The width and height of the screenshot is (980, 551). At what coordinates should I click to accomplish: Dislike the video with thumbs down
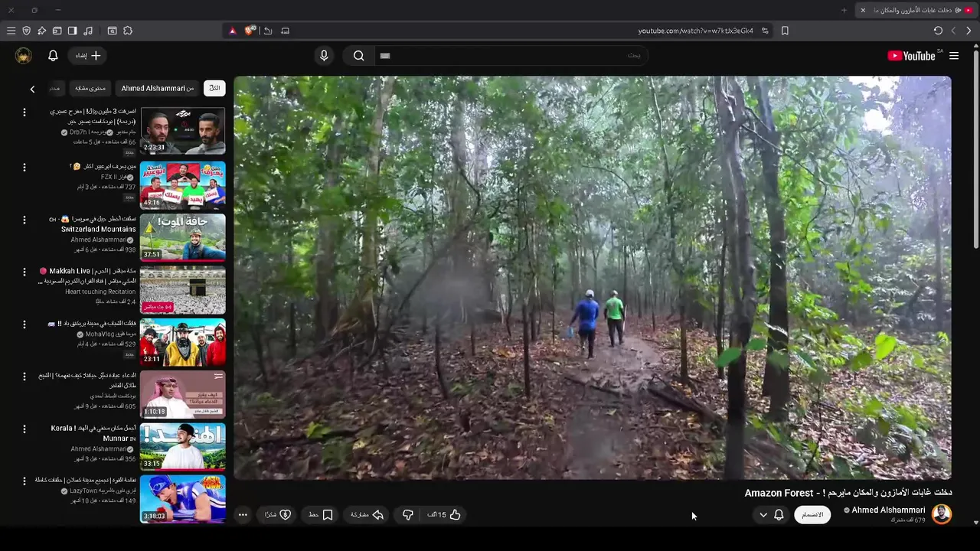[x=408, y=515]
